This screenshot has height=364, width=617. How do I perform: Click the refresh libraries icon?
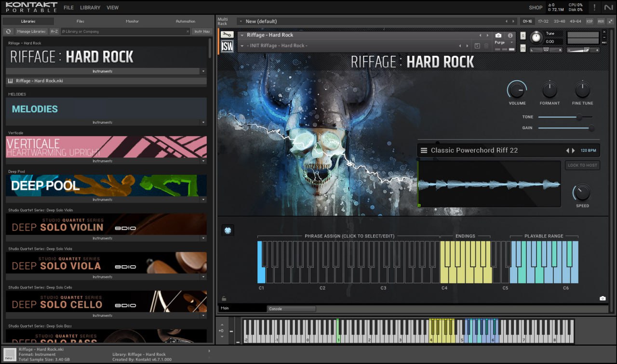coord(8,31)
